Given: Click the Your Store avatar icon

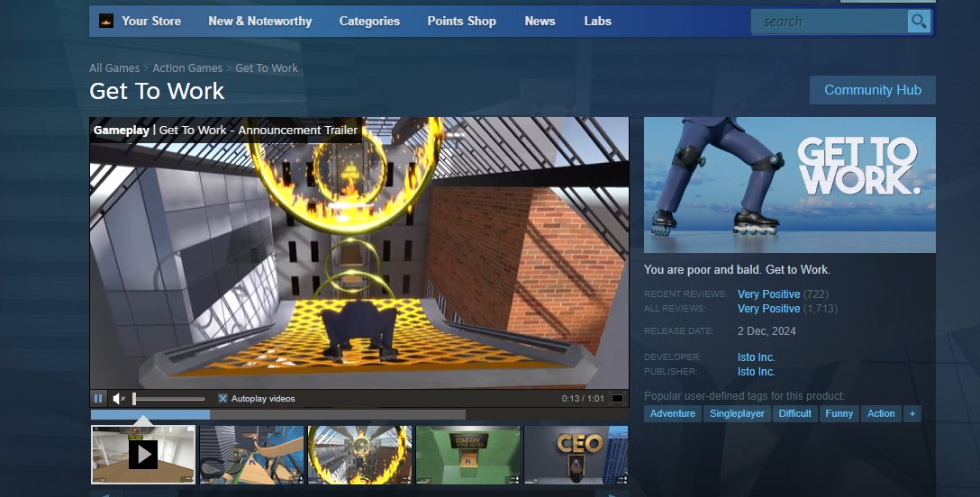Looking at the screenshot, I should (106, 21).
